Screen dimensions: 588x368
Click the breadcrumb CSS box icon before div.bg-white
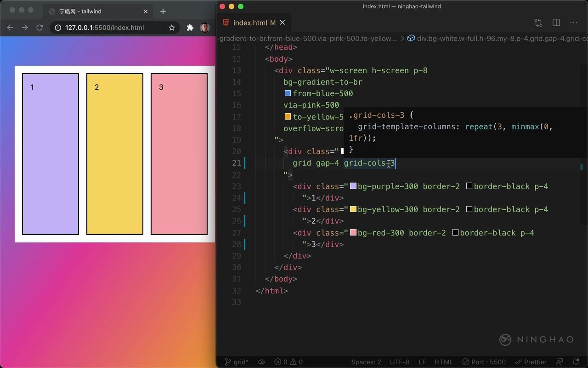(410, 39)
